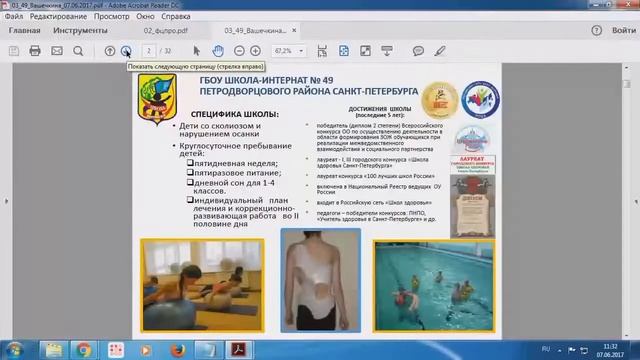Click the swimming pool photo
Image resolution: width=640 pixels, height=360 pixels.
coord(434,286)
